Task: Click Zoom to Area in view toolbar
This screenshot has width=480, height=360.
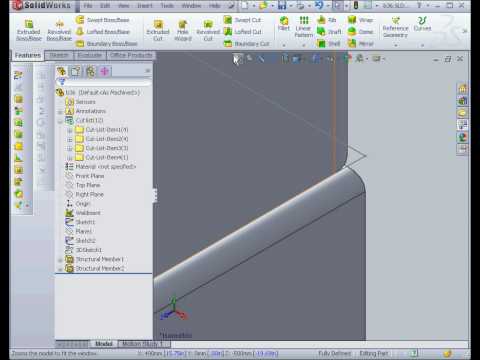Action: point(249,59)
